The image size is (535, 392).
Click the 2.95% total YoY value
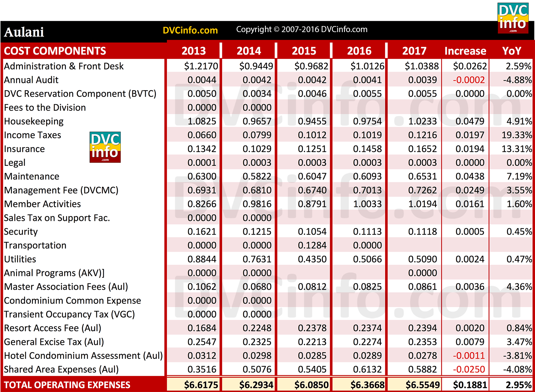(519, 385)
